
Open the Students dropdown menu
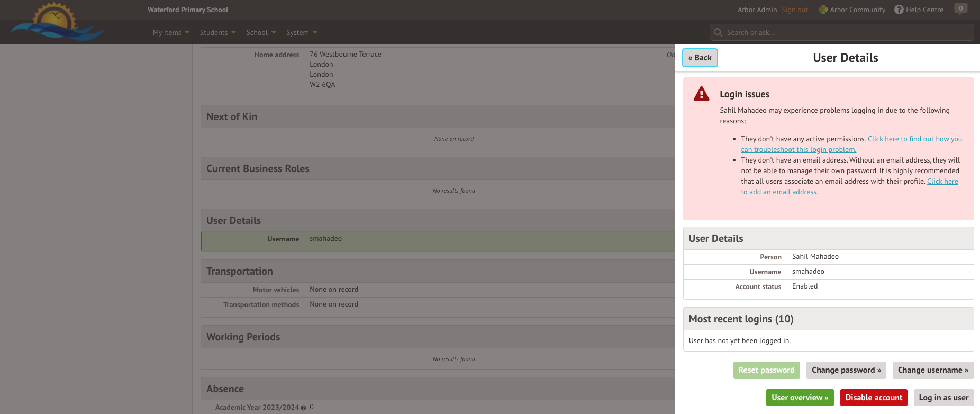217,32
